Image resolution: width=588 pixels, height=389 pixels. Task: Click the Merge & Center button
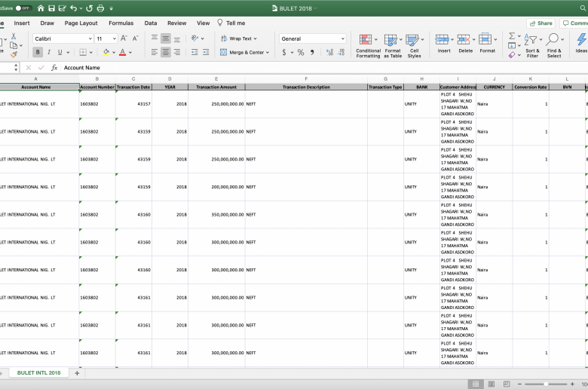(x=244, y=52)
